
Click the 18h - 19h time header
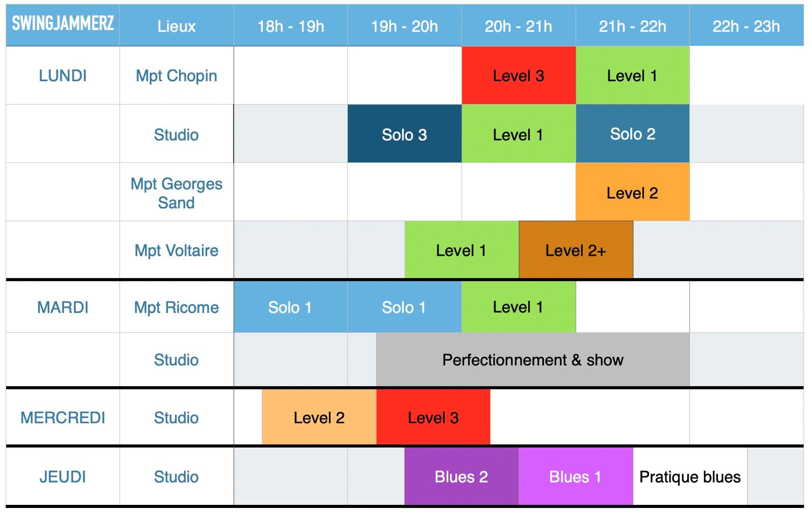[x=290, y=26]
